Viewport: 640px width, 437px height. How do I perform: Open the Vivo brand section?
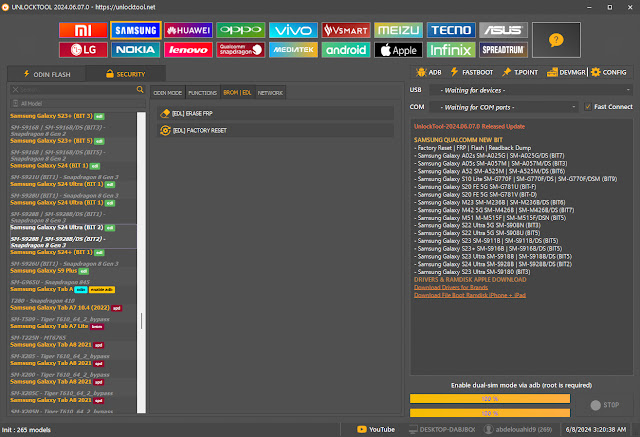293,30
